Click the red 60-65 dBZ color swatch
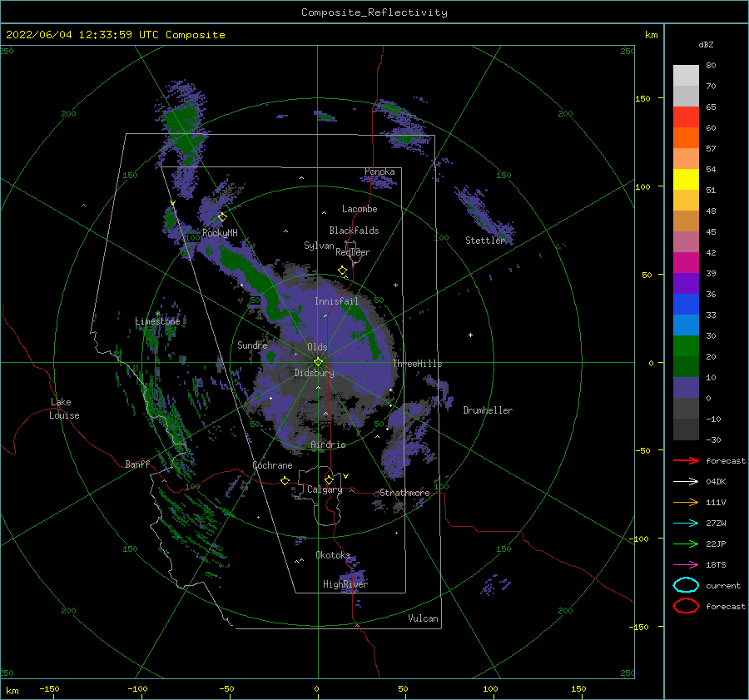This screenshot has width=749, height=700. pos(686,117)
